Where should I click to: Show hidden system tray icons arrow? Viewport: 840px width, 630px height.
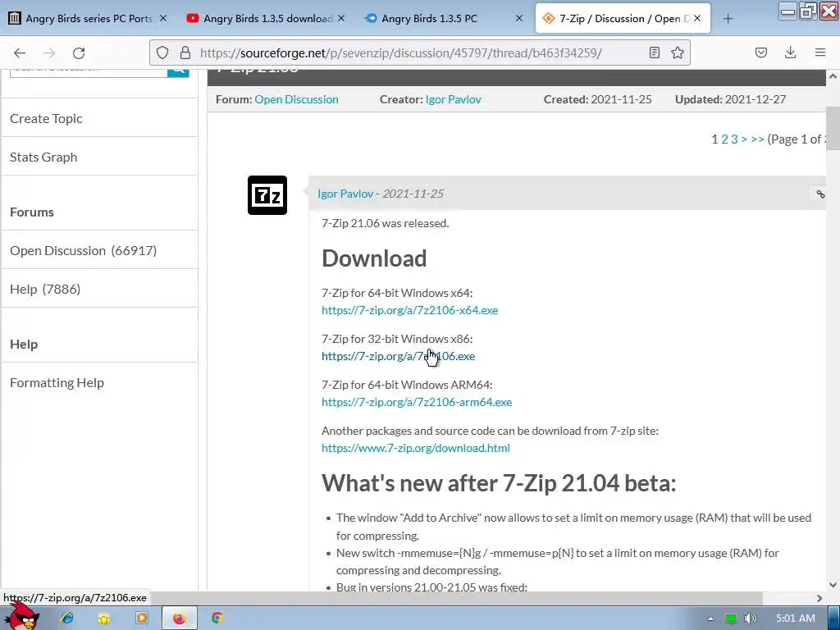[x=710, y=619]
